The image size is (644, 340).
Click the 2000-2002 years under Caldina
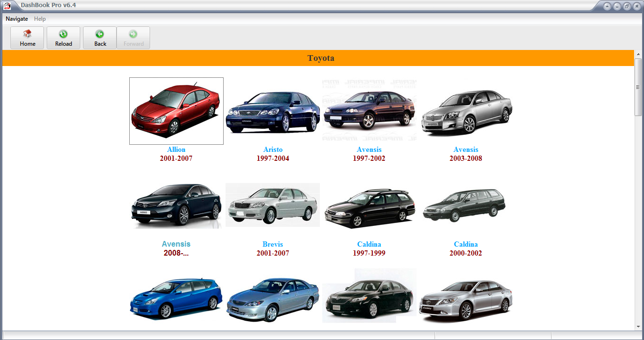(466, 253)
